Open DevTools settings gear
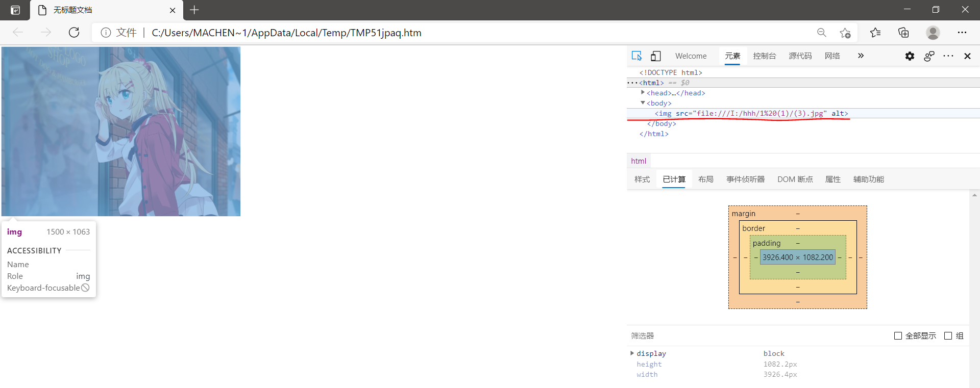Screen dimensions: 980x388 (910, 56)
